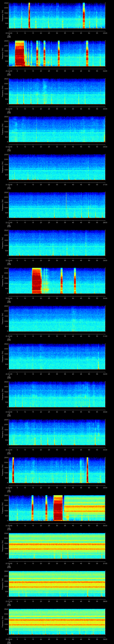Click the wide red block in 22:35 spectrogram

(x=58, y=508)
